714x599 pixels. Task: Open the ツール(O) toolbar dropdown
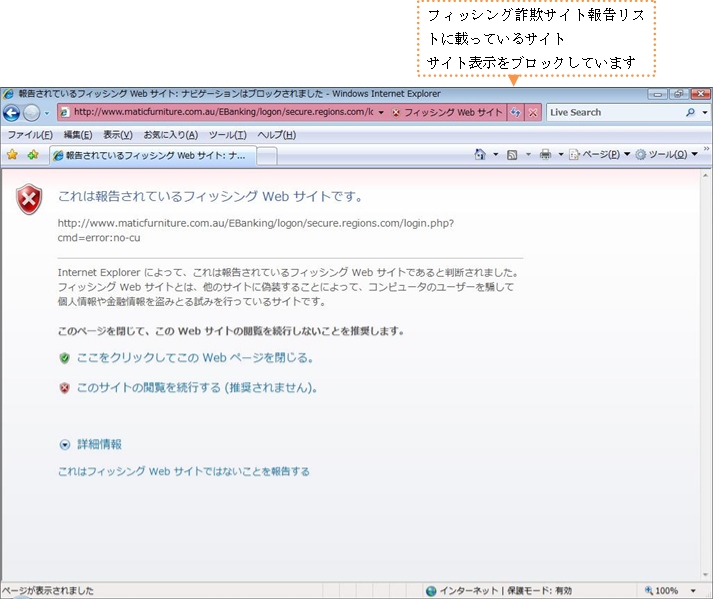pyautogui.click(x=667, y=155)
